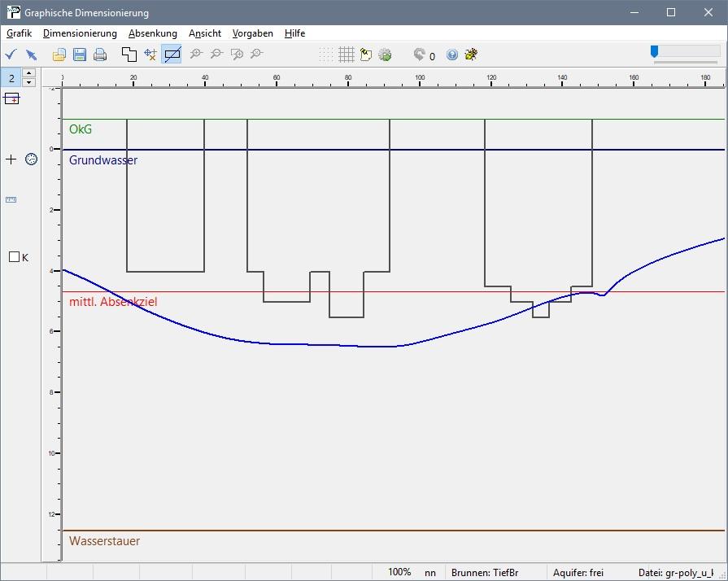Toggle the dotted grid points icon

pyautogui.click(x=326, y=55)
